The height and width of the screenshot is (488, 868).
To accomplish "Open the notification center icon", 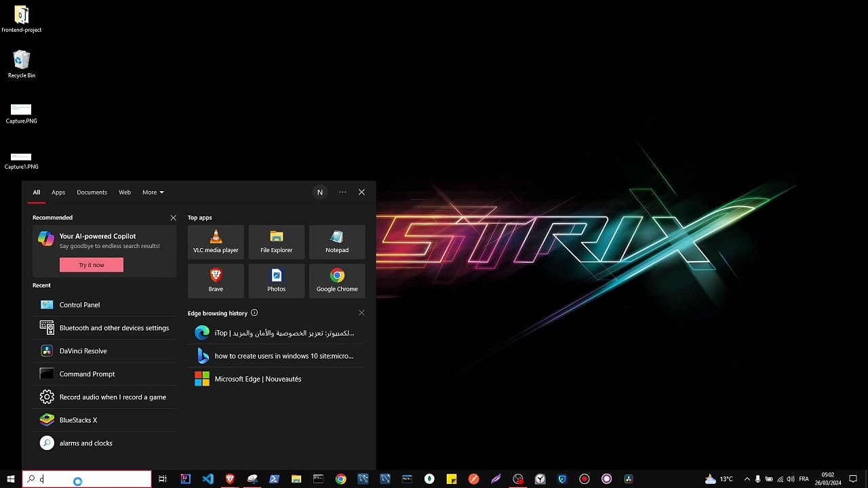I will (854, 479).
